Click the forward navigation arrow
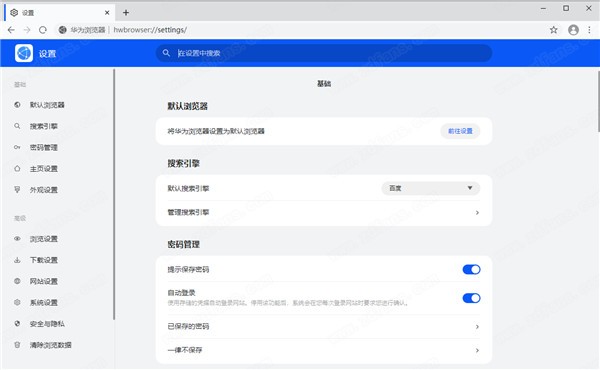Viewport: 600px width, 370px height. click(x=27, y=30)
